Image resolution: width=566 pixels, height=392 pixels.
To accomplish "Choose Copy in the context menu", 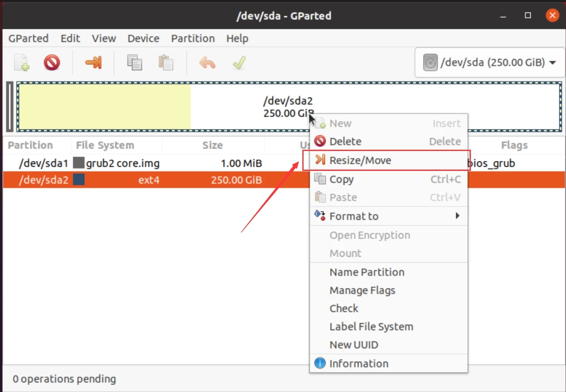I will coord(389,179).
